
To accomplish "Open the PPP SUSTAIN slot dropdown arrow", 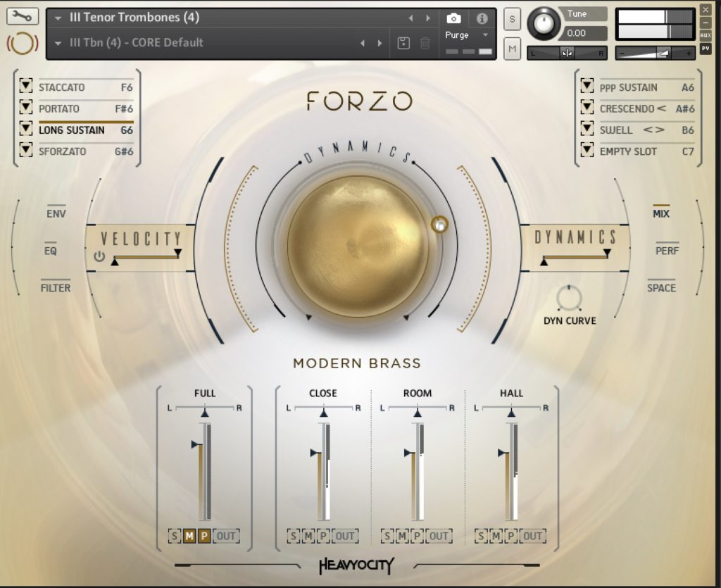I will (x=587, y=86).
